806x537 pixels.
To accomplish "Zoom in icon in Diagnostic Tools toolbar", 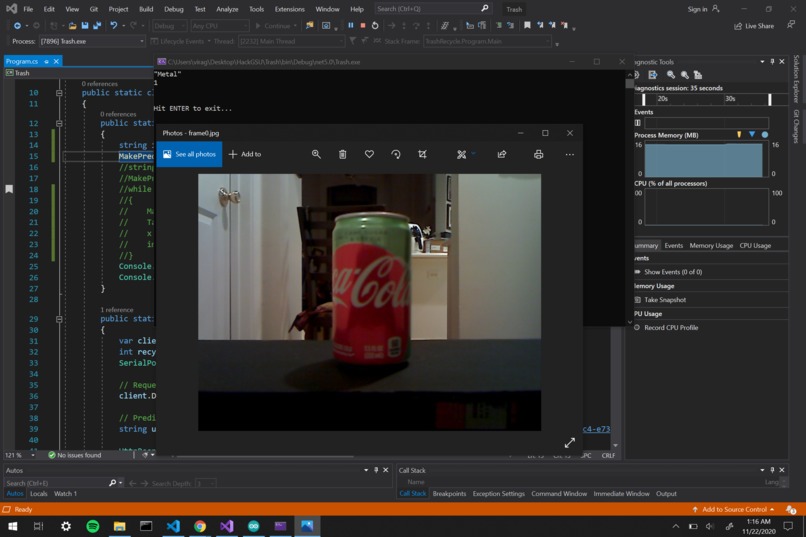I will 671,75.
